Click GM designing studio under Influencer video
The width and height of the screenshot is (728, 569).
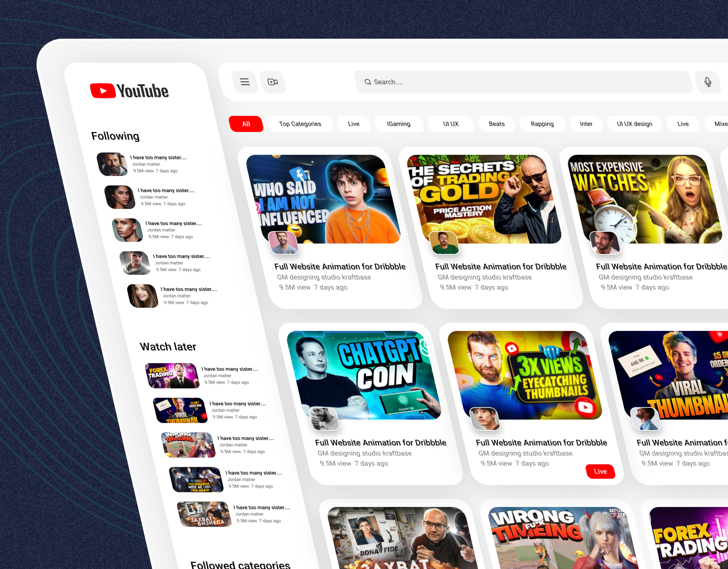point(324,277)
